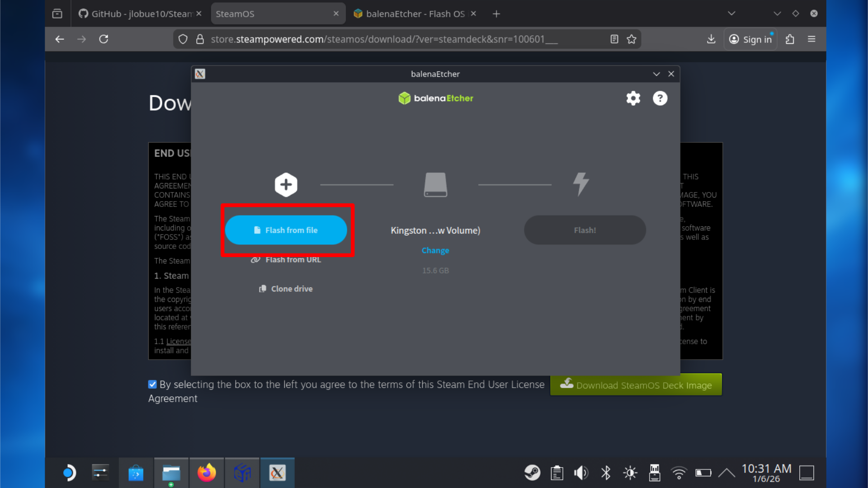
Task: Select the target drive icon in Etcher
Action: 435,184
